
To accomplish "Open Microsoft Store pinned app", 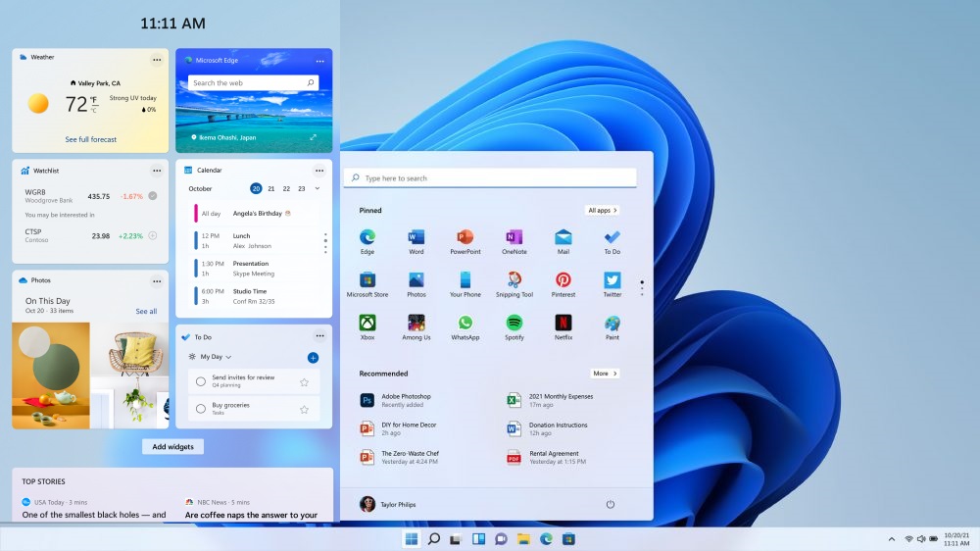I will (x=367, y=284).
